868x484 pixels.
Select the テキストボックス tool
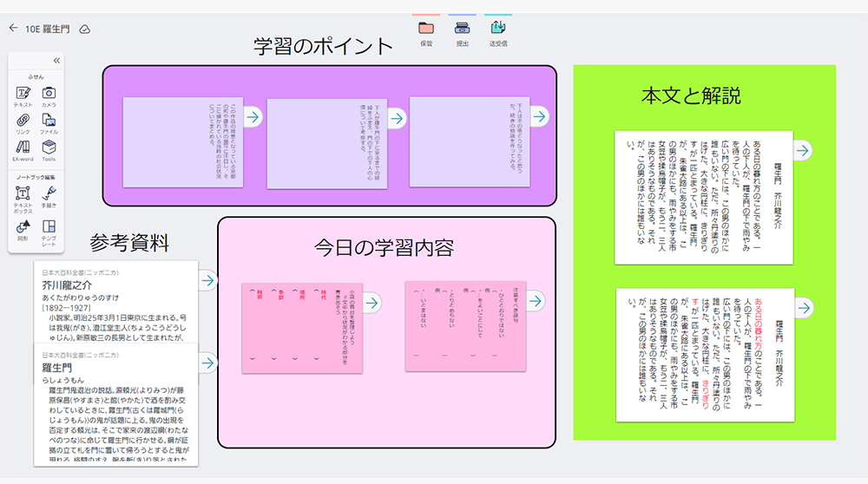click(23, 199)
